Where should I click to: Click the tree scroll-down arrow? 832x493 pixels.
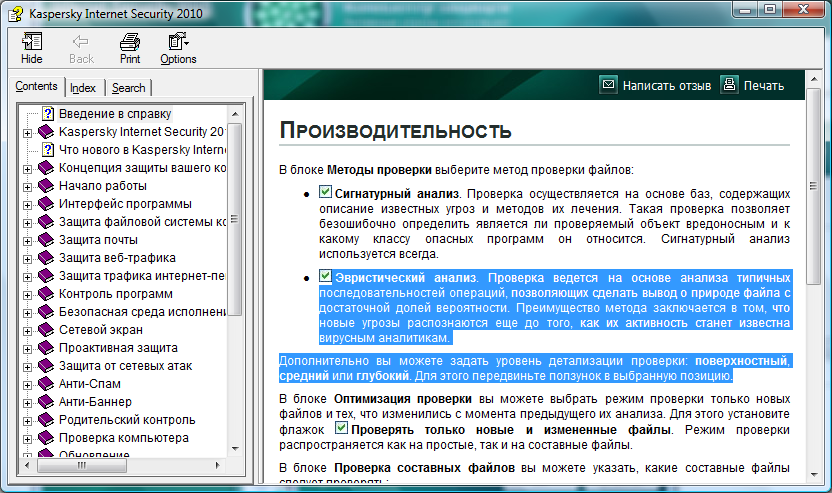235,448
